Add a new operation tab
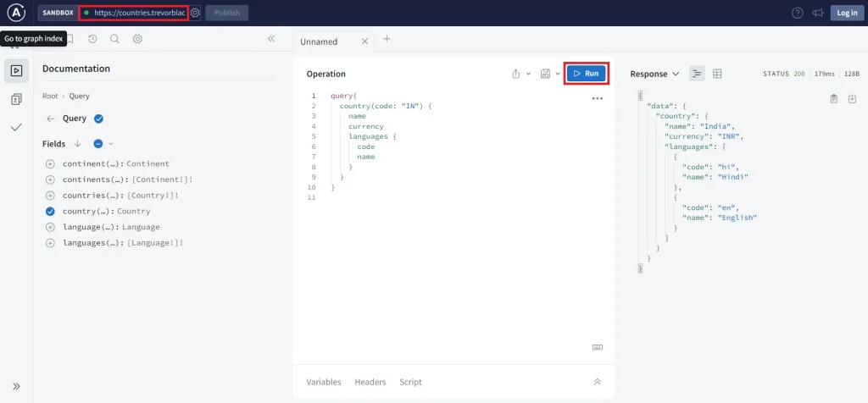 tap(387, 39)
